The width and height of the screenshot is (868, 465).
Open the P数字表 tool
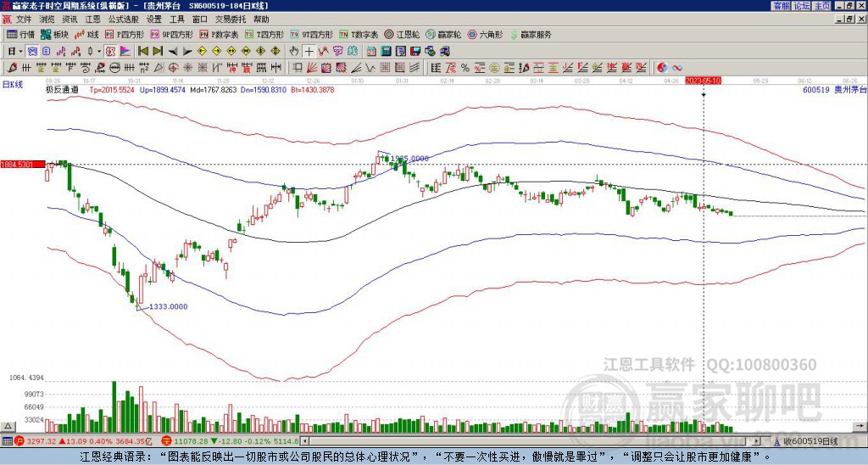coord(219,34)
